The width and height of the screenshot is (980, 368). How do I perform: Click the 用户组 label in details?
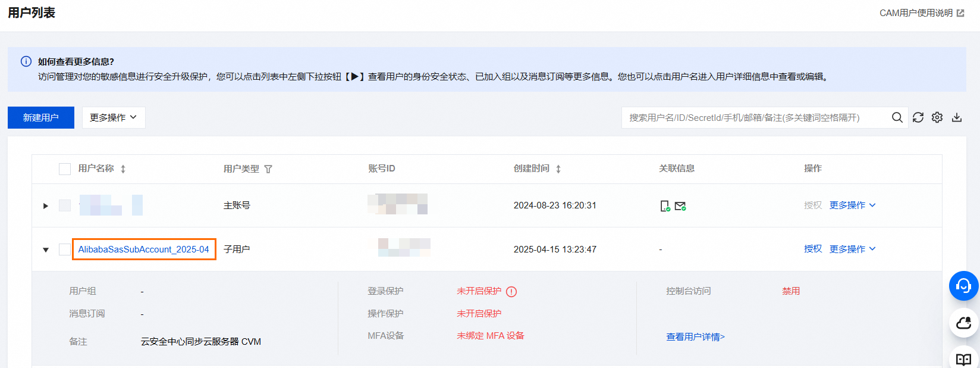(83, 291)
